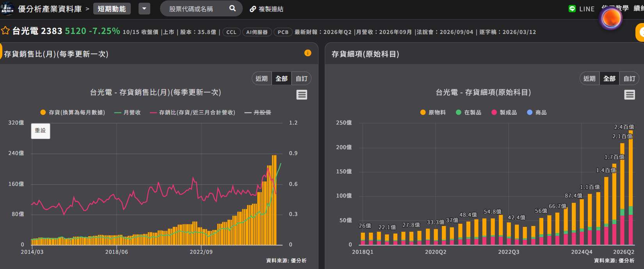
Task: Click the AI伺服器 tag
Action: tap(257, 32)
